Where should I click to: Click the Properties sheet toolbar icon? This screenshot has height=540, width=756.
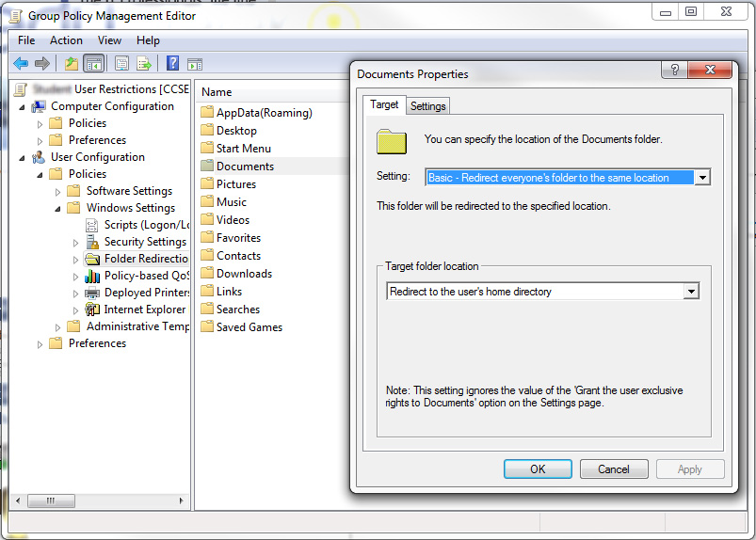(121, 63)
